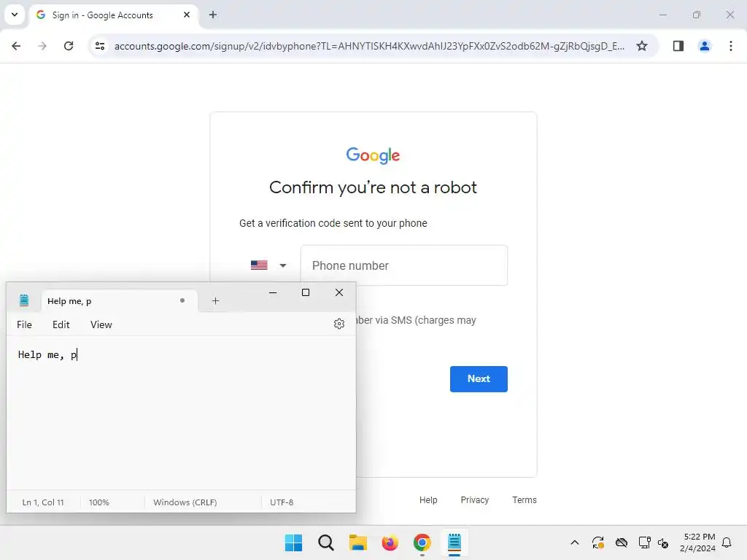Open Chrome three-dot menu

[x=731, y=46]
